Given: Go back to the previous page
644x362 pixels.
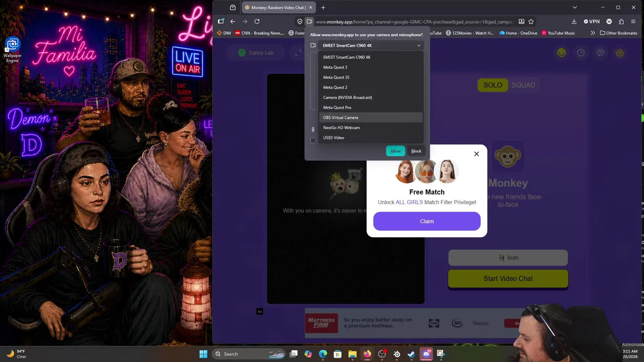Looking at the screenshot, I should coord(232,22).
